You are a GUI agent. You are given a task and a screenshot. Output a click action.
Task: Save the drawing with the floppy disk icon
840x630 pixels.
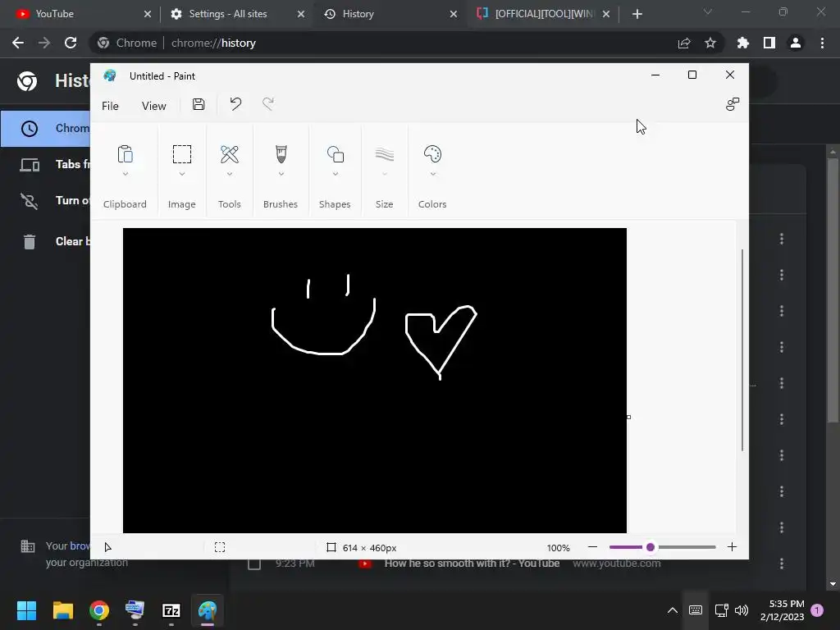tap(199, 104)
